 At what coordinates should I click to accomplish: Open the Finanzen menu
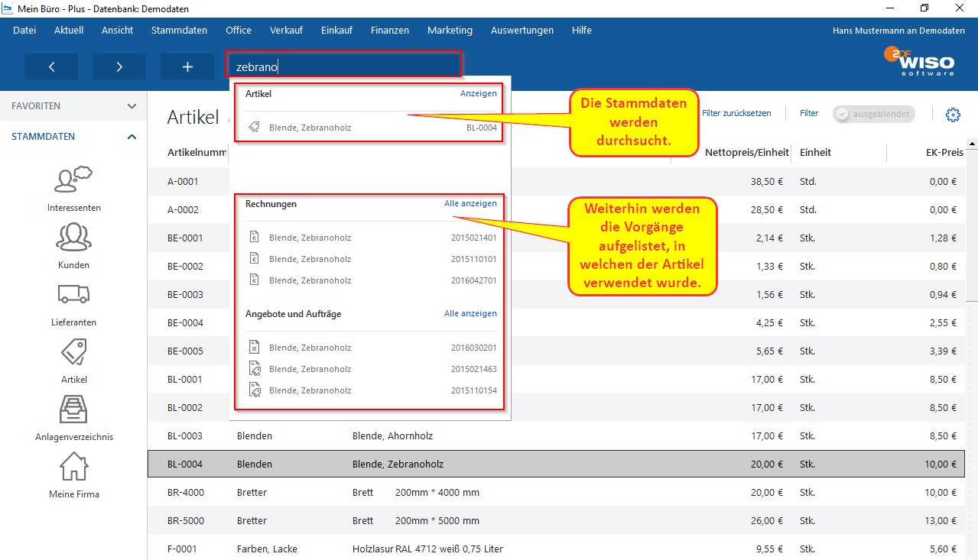click(389, 31)
